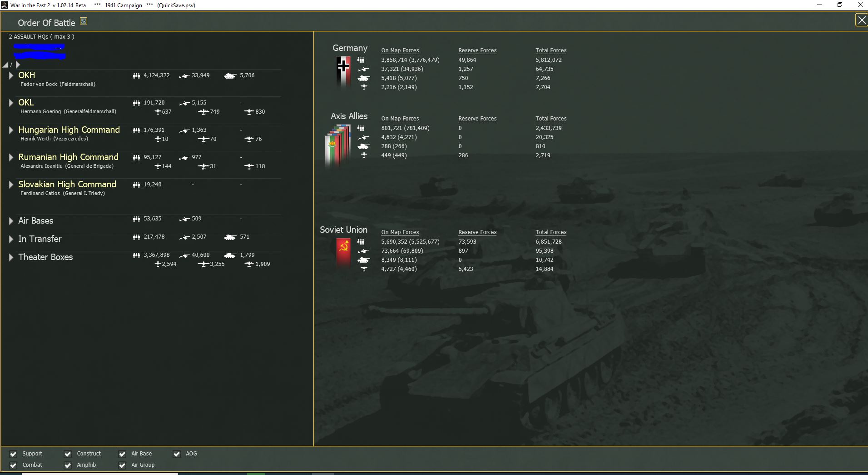Click Hungarian guns icon beside 1,363
The width and height of the screenshot is (868, 475).
184,130
